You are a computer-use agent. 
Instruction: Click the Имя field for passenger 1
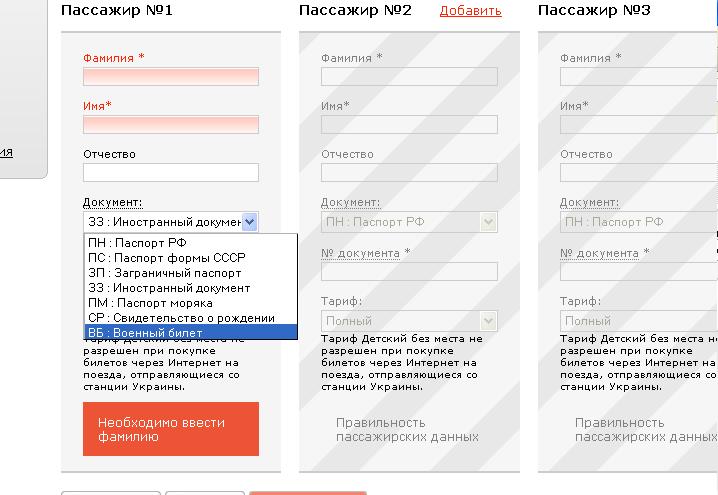tap(170, 125)
